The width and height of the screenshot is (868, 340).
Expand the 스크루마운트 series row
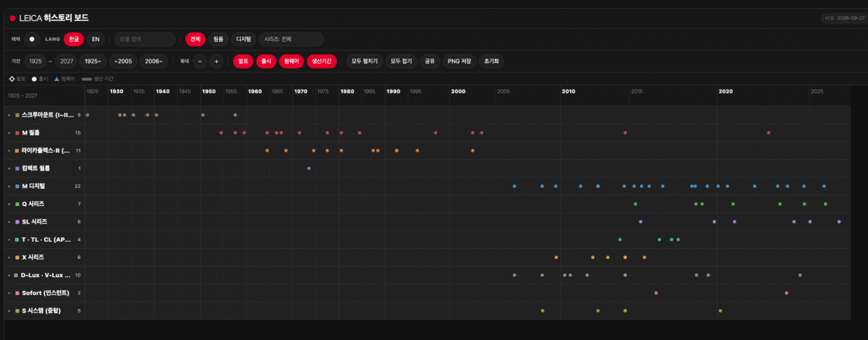click(9, 115)
